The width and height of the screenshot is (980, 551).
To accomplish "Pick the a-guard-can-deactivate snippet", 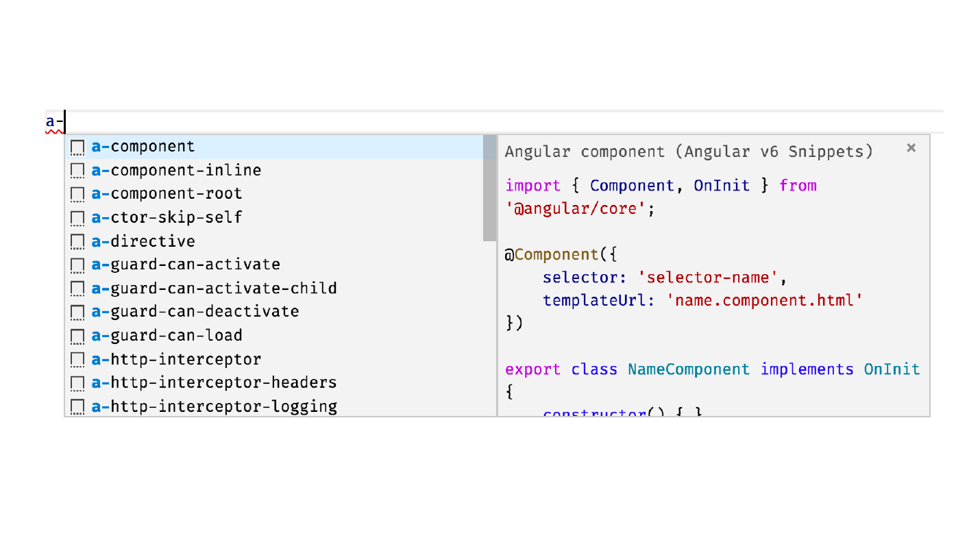I will [274, 312].
